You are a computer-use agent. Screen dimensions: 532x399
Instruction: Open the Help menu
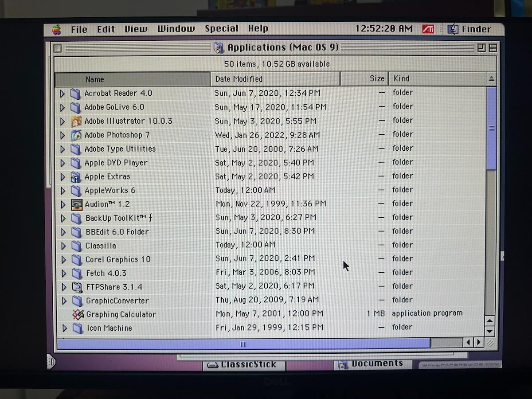[258, 29]
